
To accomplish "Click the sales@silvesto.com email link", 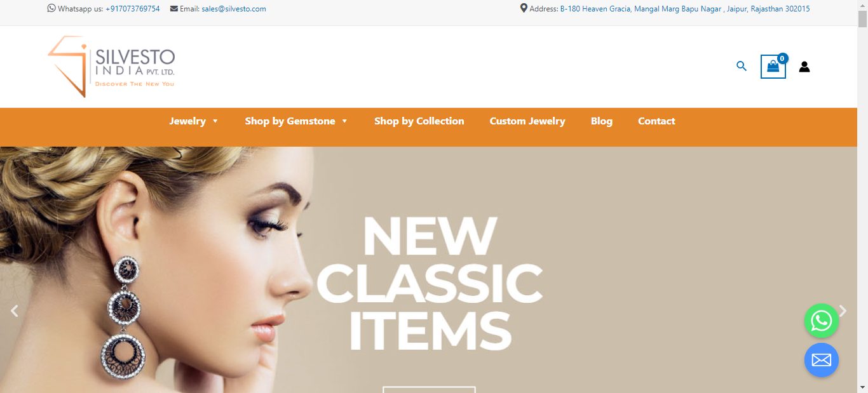I will point(234,9).
